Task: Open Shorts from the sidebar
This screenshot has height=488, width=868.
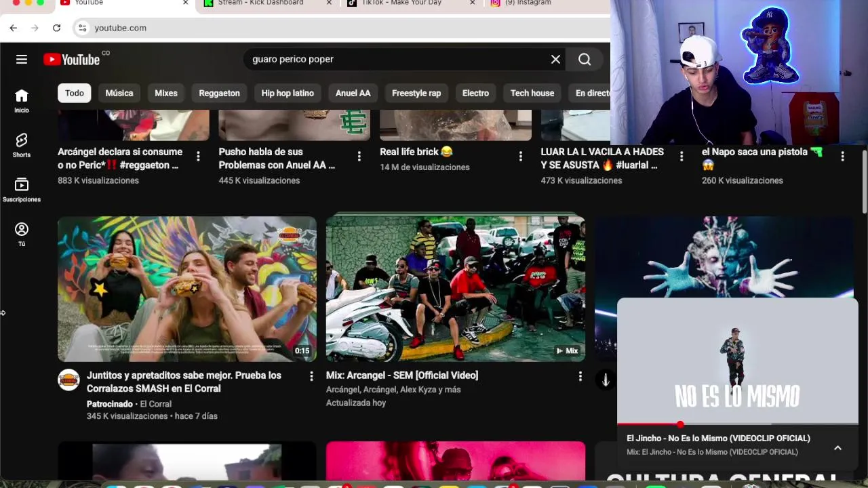Action: (22, 145)
